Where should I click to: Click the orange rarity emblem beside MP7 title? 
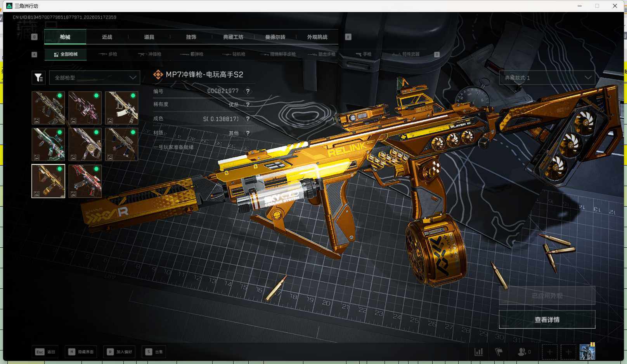click(x=158, y=74)
